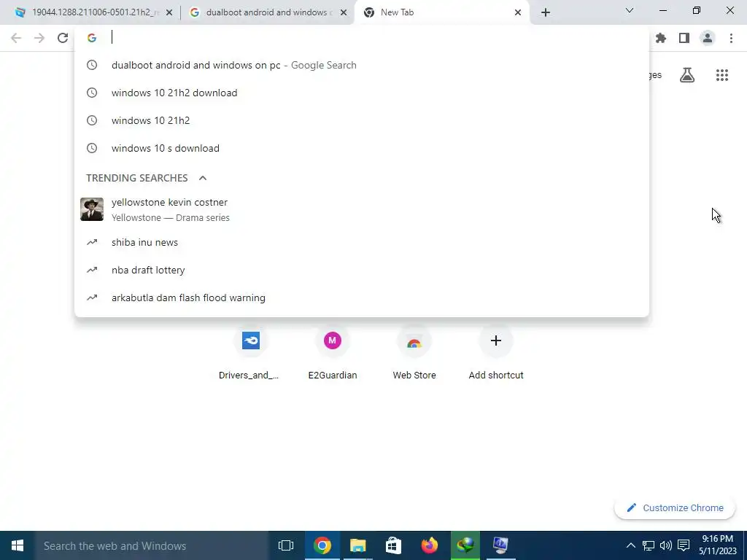Open the Extensions puzzle icon

point(661,38)
